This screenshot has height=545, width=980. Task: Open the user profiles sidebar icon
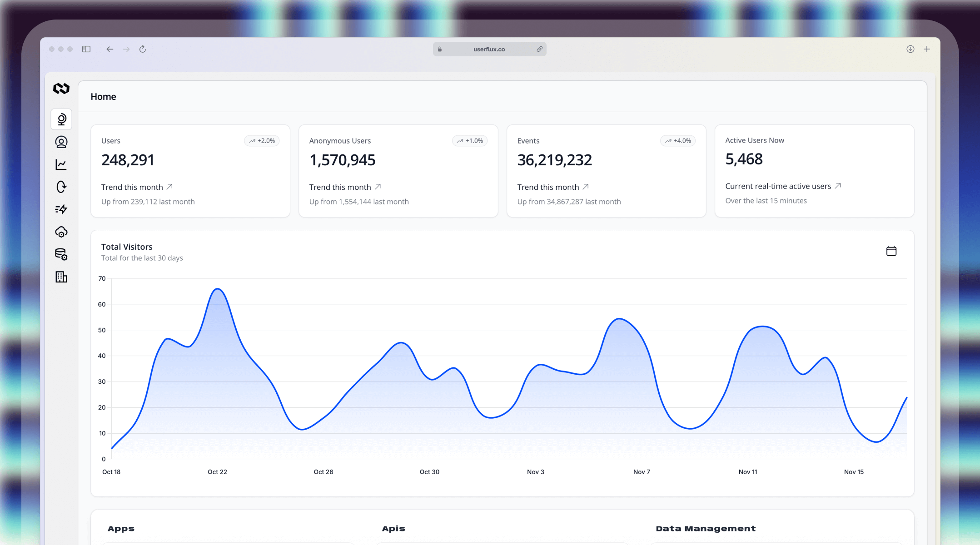pos(61,142)
